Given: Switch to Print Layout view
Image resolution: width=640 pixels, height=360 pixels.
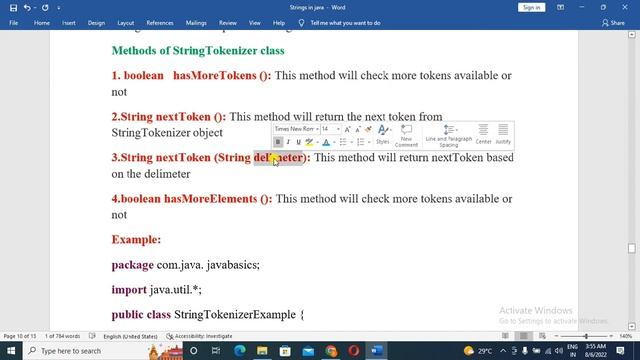Looking at the screenshot, I should click(524, 336).
